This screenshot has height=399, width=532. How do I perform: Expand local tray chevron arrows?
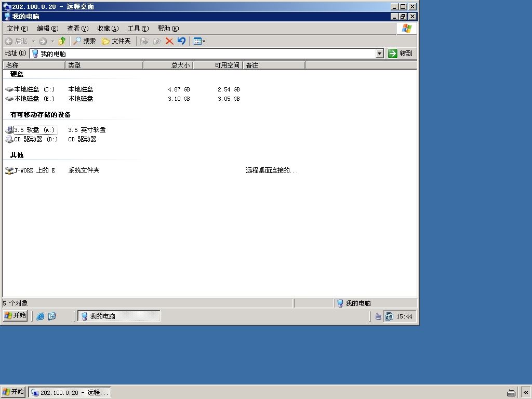(x=526, y=393)
